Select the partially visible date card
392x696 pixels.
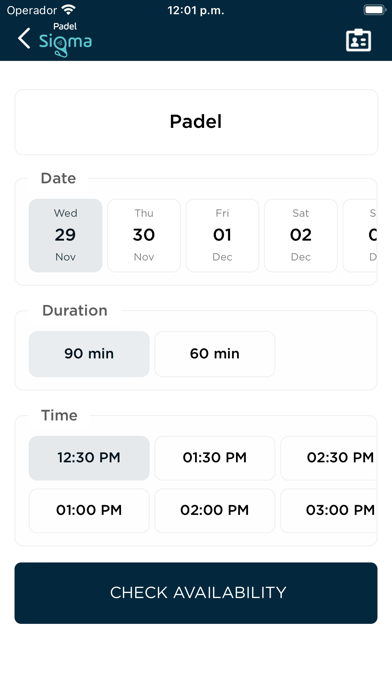tap(360, 235)
